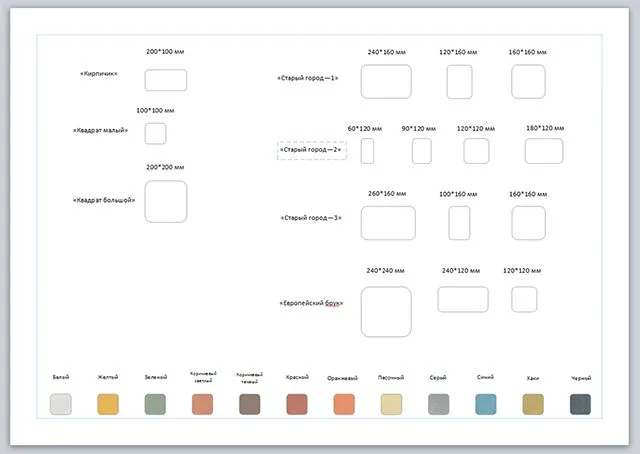Select the 200*100 мм Кирпичик rectangle shape
The image size is (640, 454).
(166, 80)
